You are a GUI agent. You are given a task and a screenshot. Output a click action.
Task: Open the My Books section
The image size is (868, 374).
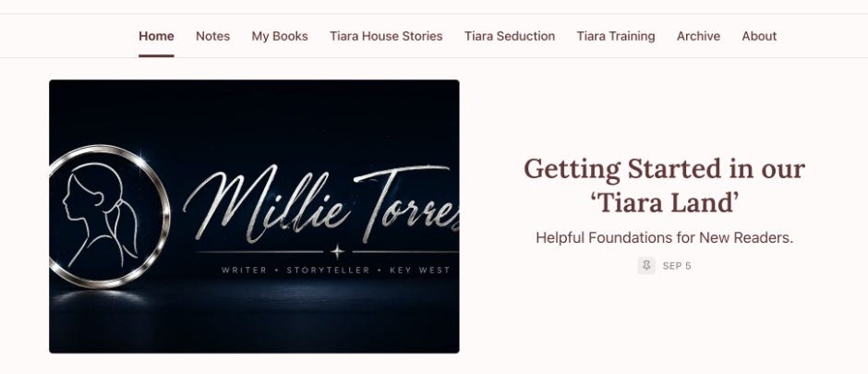(280, 36)
